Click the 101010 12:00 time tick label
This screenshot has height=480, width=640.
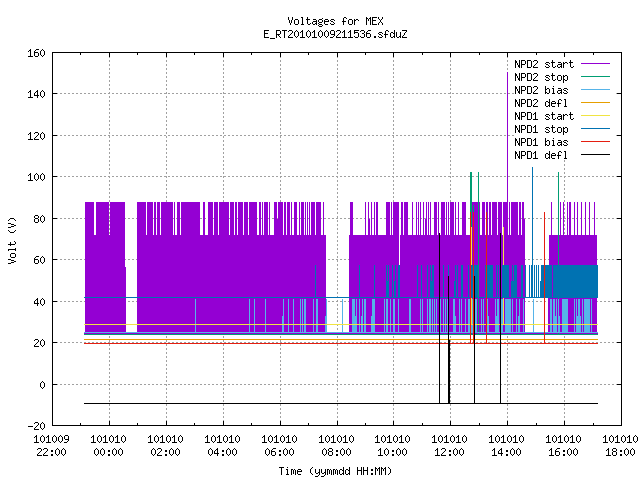tap(449, 446)
